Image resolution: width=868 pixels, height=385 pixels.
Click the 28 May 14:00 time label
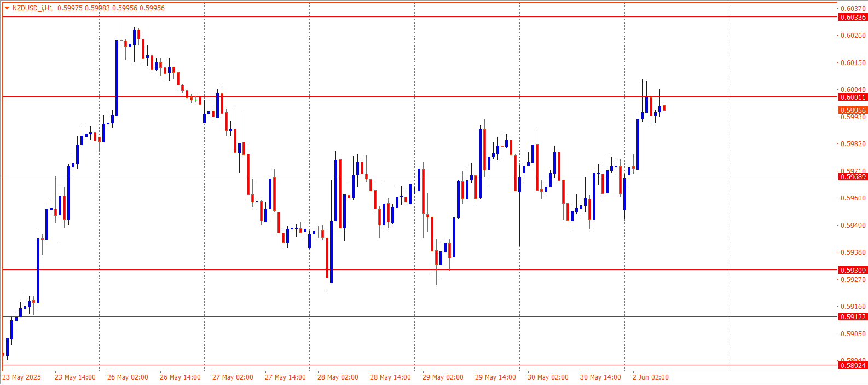click(390, 377)
